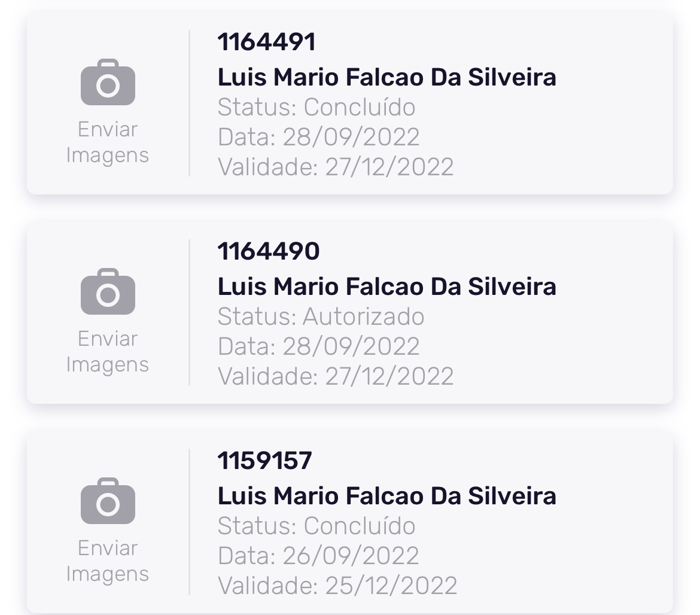Select patient name on the 1164491 card
Screen dimensions: 700x615
coord(386,77)
